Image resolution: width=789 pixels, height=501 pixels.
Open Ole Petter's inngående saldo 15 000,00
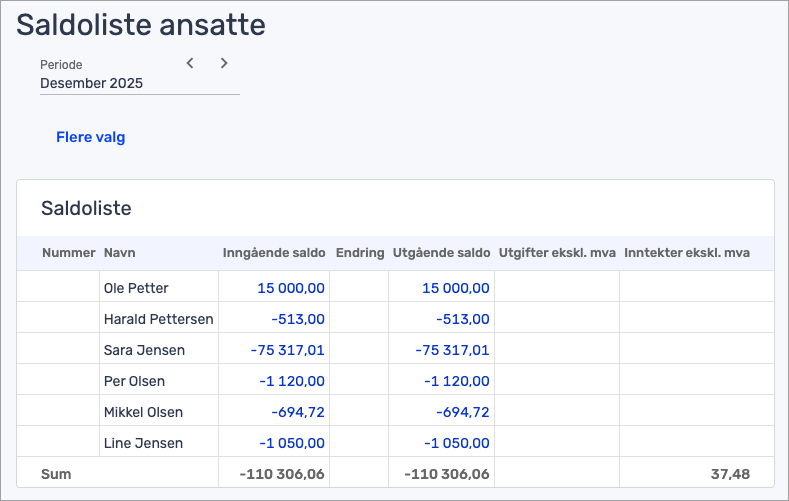click(x=291, y=288)
